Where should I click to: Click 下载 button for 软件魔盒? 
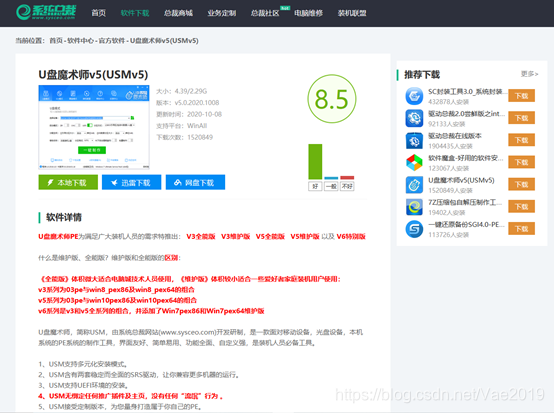click(x=521, y=162)
